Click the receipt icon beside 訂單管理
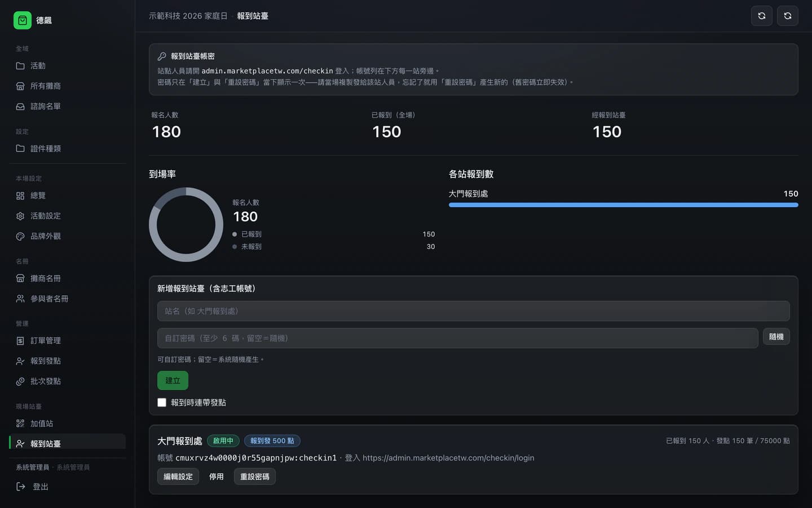This screenshot has height=508, width=812. click(20, 340)
